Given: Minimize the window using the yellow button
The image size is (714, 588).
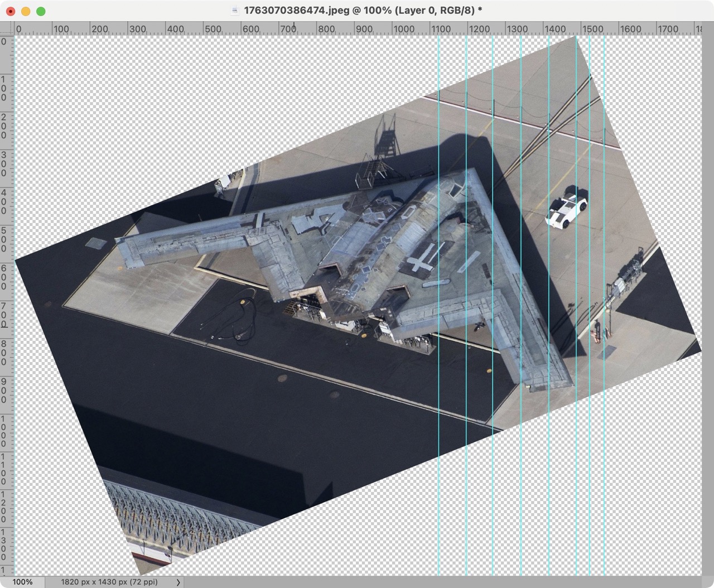Looking at the screenshot, I should (26, 11).
